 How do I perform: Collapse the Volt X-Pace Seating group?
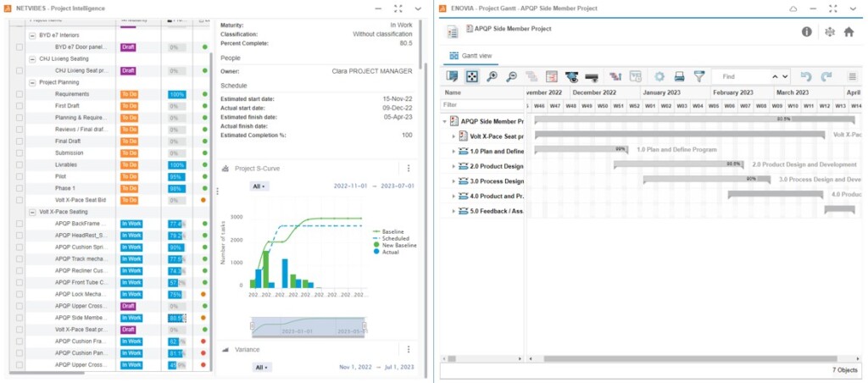[33, 212]
